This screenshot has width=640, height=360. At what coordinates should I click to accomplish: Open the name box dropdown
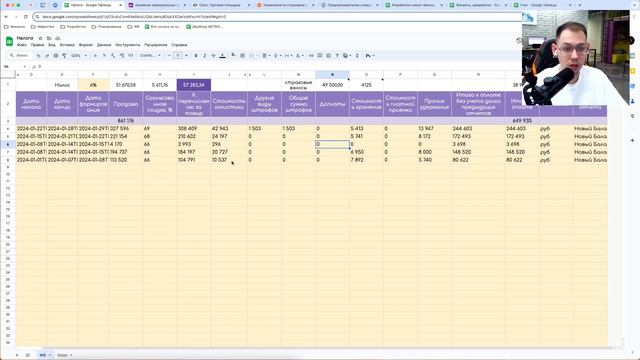(x=24, y=67)
